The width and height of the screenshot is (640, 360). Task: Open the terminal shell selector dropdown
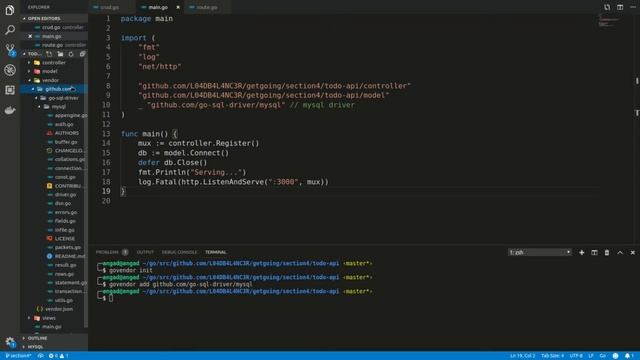point(540,253)
